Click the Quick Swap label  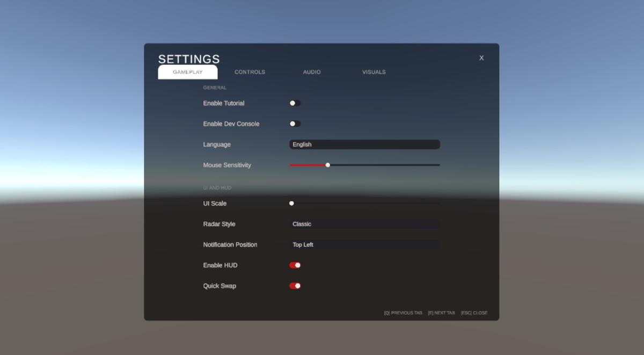point(219,286)
